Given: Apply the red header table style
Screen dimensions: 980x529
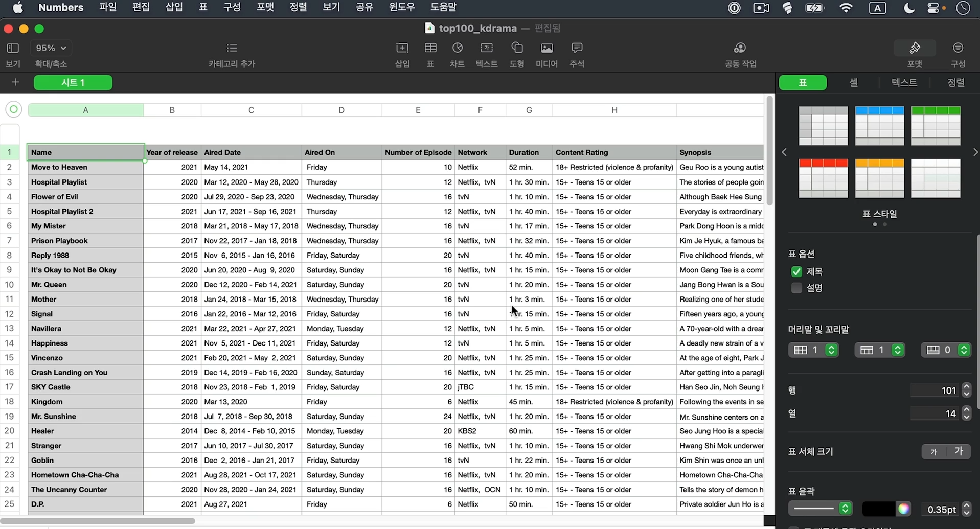Looking at the screenshot, I should (823, 178).
